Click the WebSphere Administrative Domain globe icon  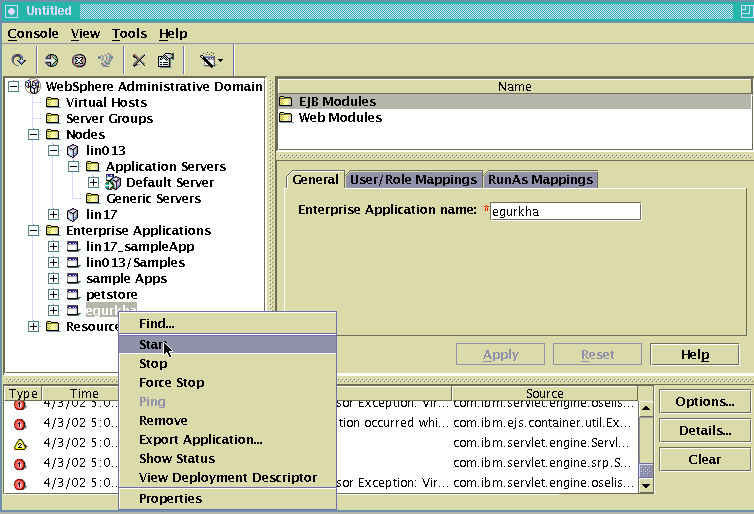33,86
